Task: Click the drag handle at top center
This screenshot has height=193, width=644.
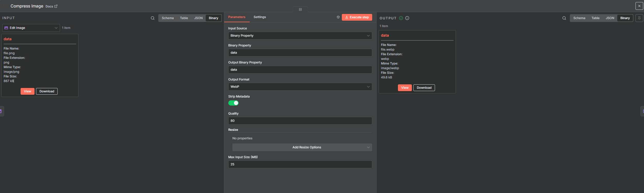Action: [x=300, y=9]
